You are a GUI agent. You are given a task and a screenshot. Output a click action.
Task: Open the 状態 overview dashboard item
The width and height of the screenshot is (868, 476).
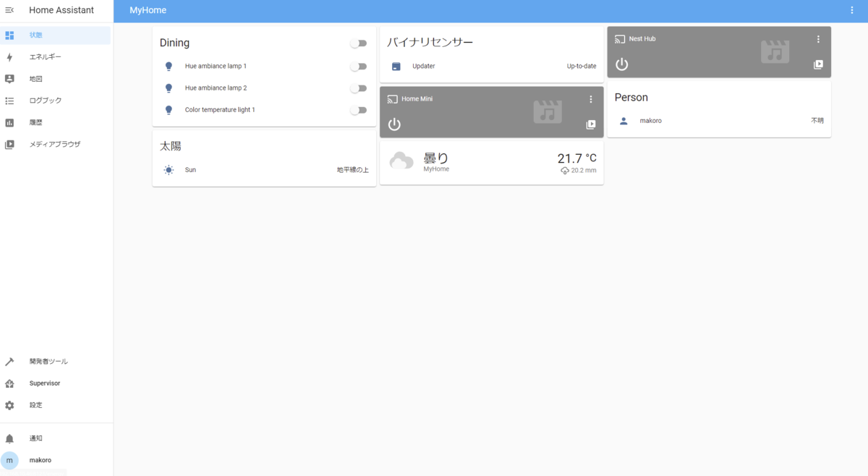point(56,35)
